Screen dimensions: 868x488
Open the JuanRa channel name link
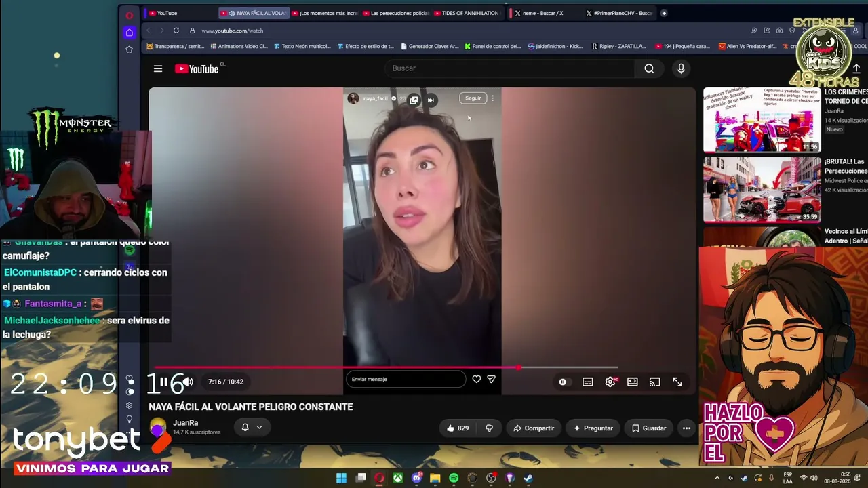185,423
